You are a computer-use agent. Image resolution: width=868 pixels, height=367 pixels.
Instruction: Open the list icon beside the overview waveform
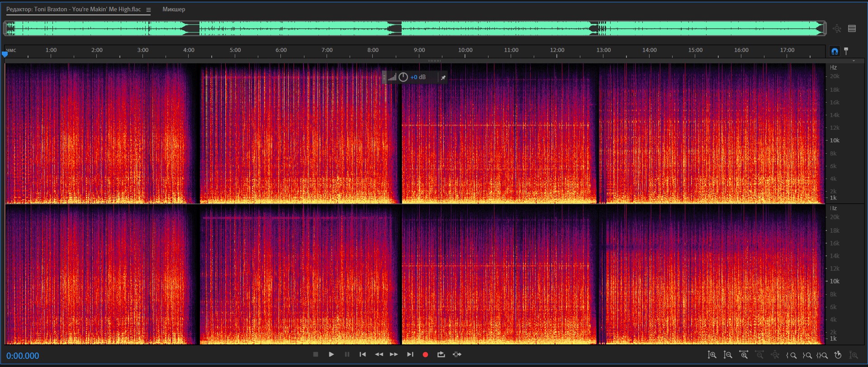[x=852, y=28]
